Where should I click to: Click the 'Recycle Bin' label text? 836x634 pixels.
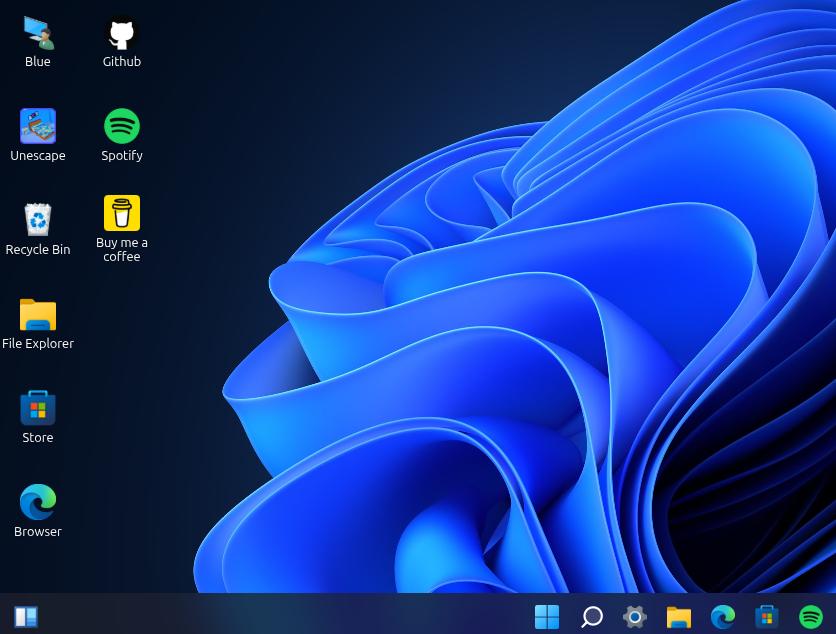click(38, 249)
